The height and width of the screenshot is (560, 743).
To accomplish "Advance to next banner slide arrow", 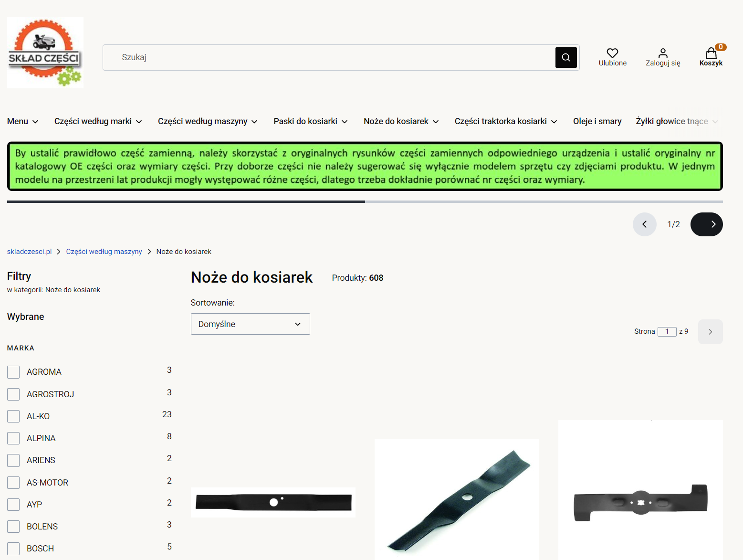I will [706, 224].
